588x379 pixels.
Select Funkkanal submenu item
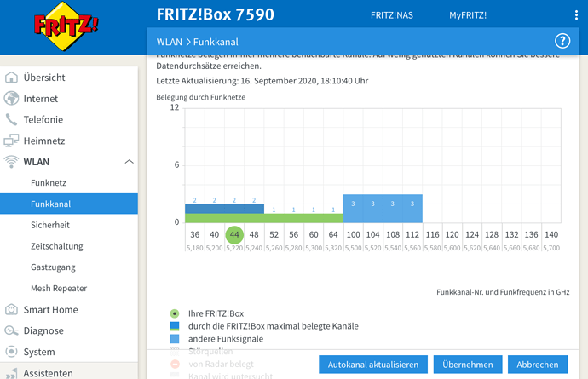coord(69,204)
